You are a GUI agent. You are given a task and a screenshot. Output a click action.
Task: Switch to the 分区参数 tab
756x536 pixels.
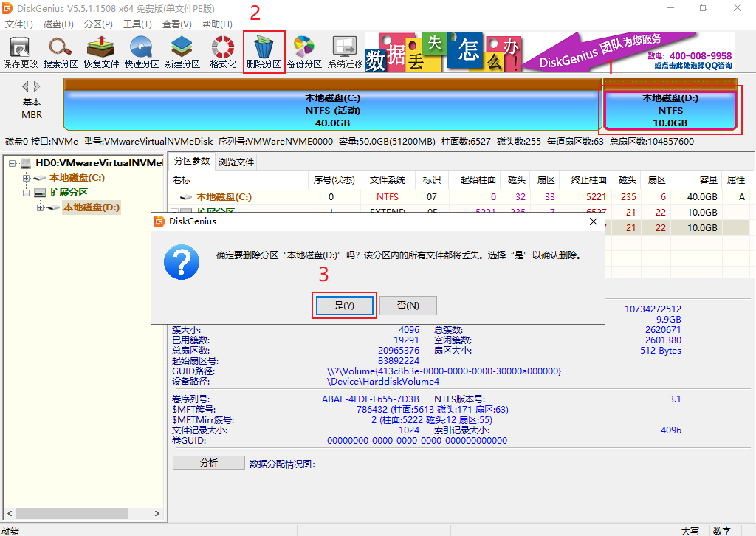(192, 161)
